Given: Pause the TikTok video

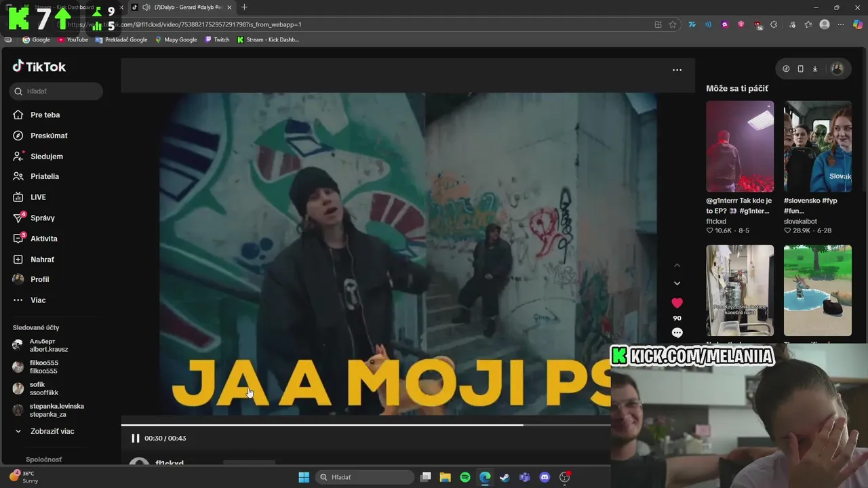Looking at the screenshot, I should click(135, 439).
